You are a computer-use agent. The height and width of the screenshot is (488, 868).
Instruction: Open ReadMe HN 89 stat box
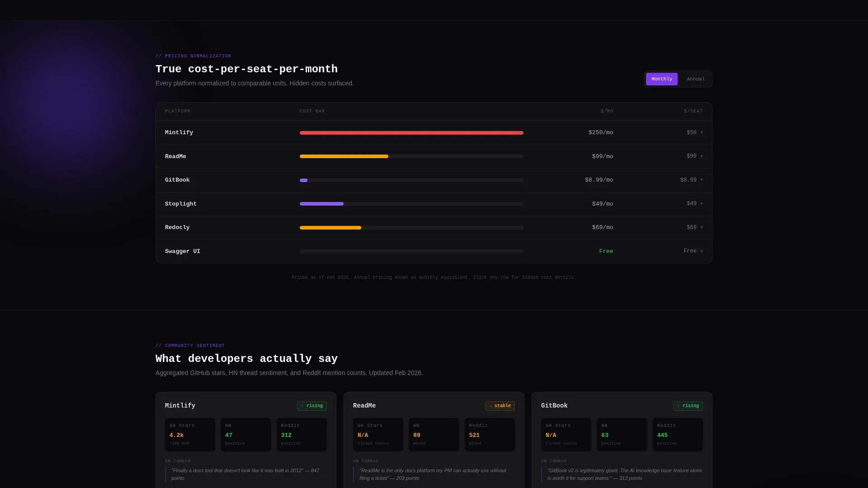click(434, 435)
